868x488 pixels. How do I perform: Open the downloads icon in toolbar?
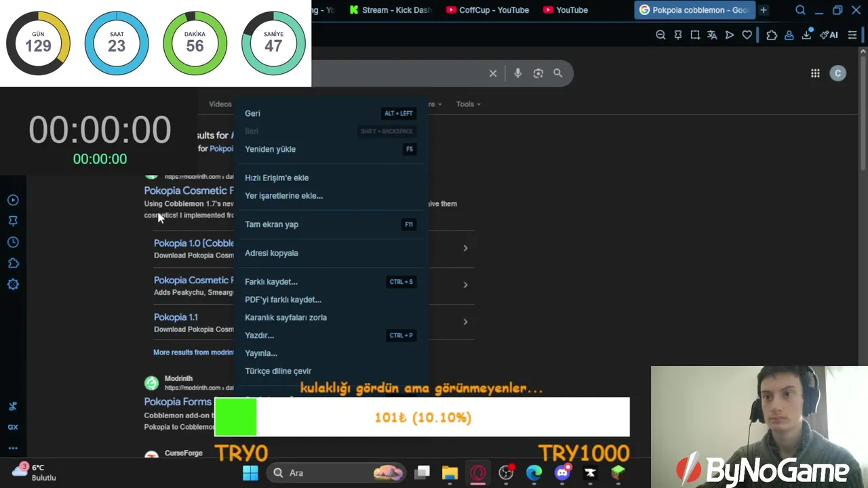(807, 35)
